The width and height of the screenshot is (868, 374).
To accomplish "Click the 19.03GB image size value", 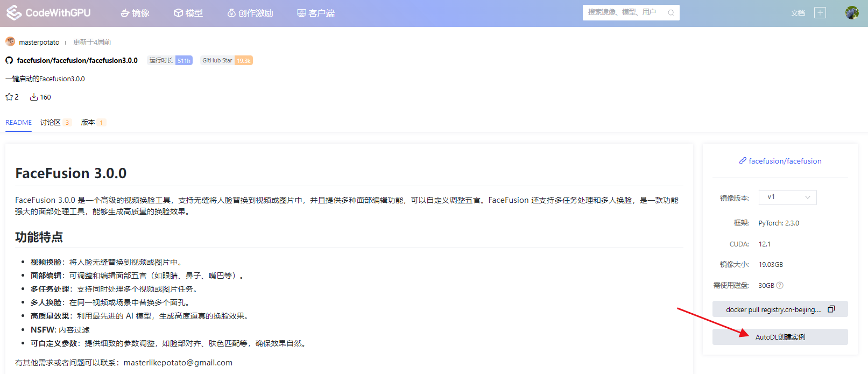I will pyautogui.click(x=771, y=265).
